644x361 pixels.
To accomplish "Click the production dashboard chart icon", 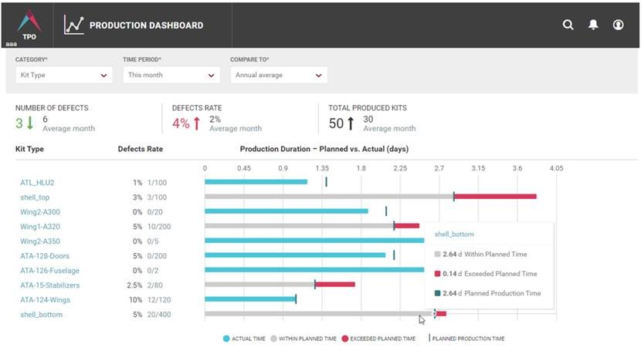I will tap(74, 25).
